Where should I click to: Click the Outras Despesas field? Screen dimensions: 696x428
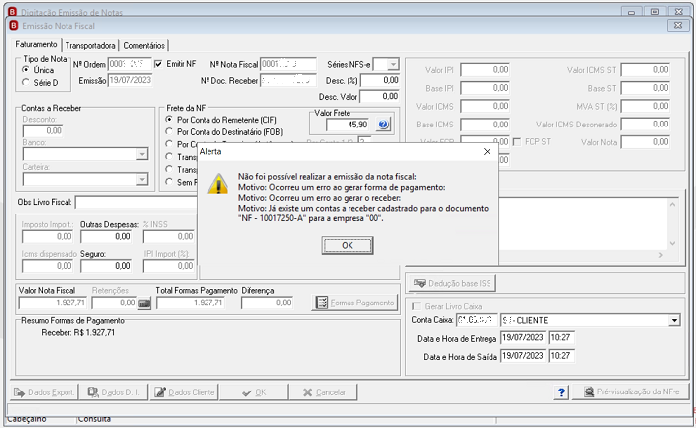pyautogui.click(x=106, y=237)
